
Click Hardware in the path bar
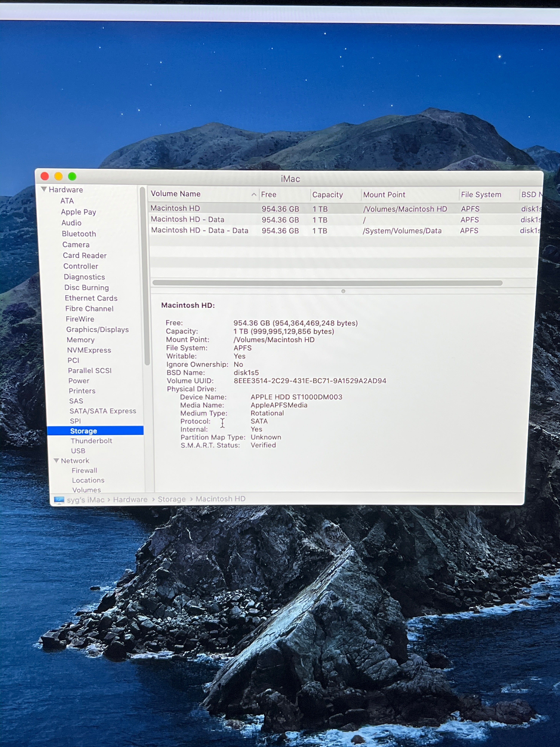click(130, 499)
